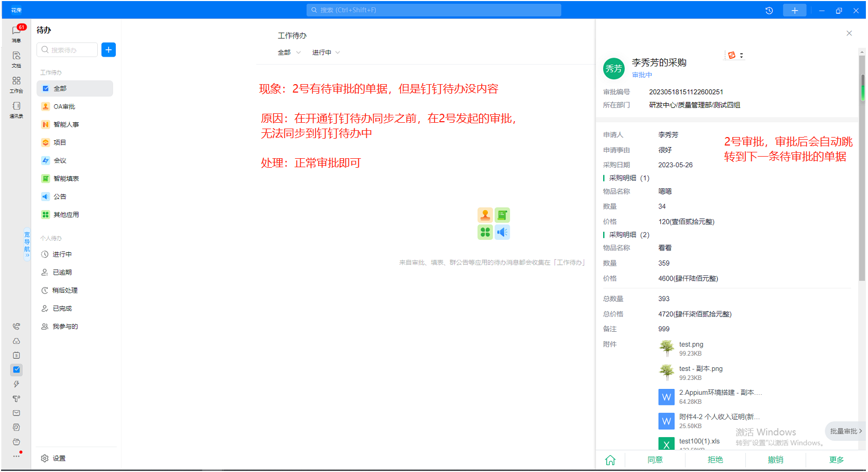This screenshot has height=472, width=868.
Task: Click the home icon in approval footer
Action: (610, 460)
